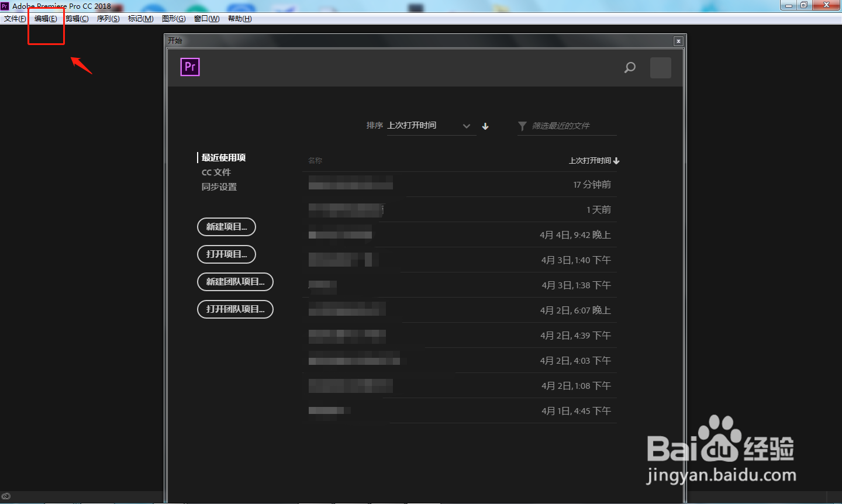Select the 同步设置 section
Image resolution: width=842 pixels, height=504 pixels.
click(x=219, y=187)
